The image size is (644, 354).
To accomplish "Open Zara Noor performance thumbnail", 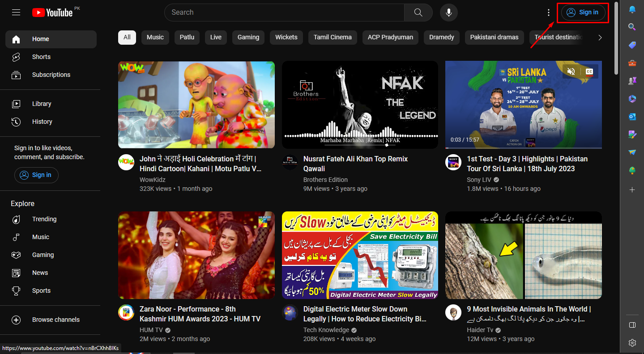I will pyautogui.click(x=196, y=255).
